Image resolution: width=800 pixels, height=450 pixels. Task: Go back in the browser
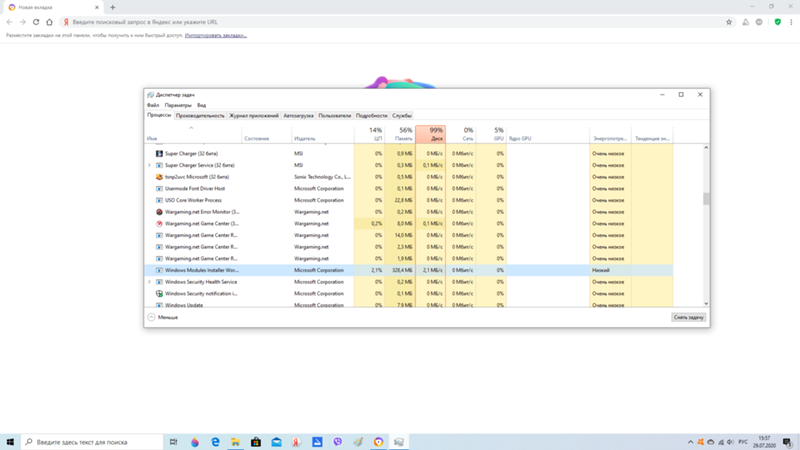pos(9,22)
